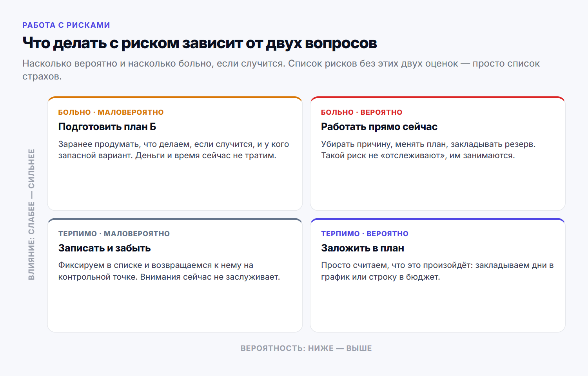
Task: Click the subtitle starting "Насколько вероятно и насколько больно"
Action: coord(281,70)
